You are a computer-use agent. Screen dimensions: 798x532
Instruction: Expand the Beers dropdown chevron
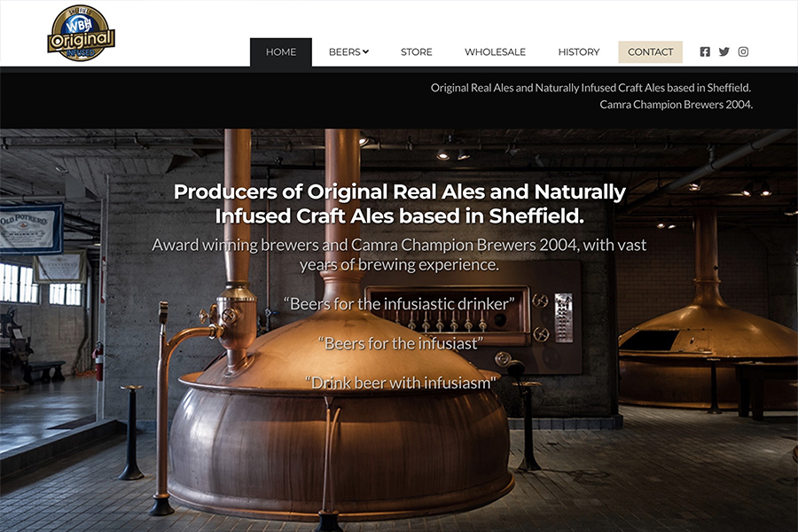coord(366,51)
